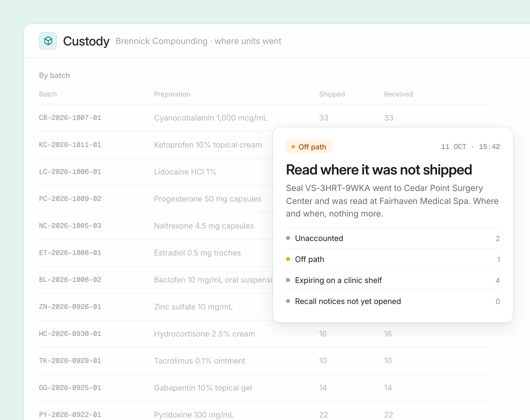
Task: Click Zinc sulfate 10 mg/mL preparation
Action: tap(193, 307)
